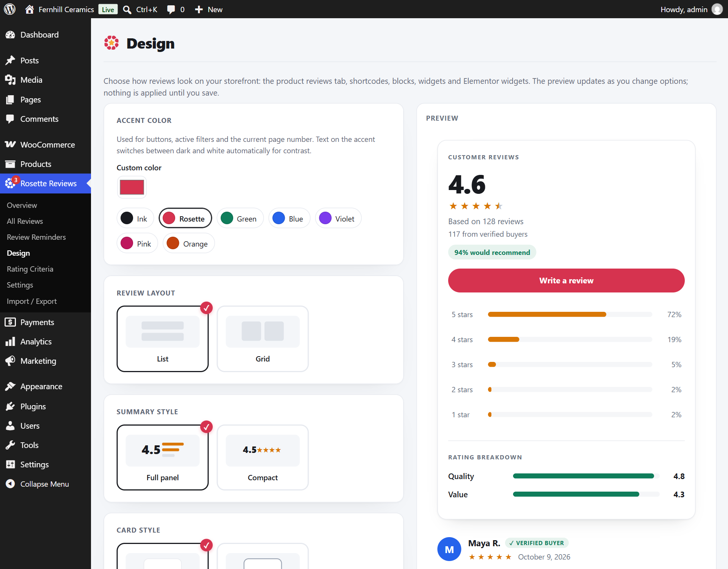Click the Appearance paintbrush icon

(10, 386)
